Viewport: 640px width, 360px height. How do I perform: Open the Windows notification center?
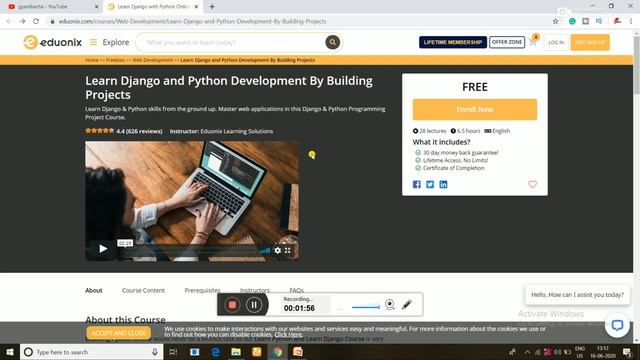click(x=627, y=352)
